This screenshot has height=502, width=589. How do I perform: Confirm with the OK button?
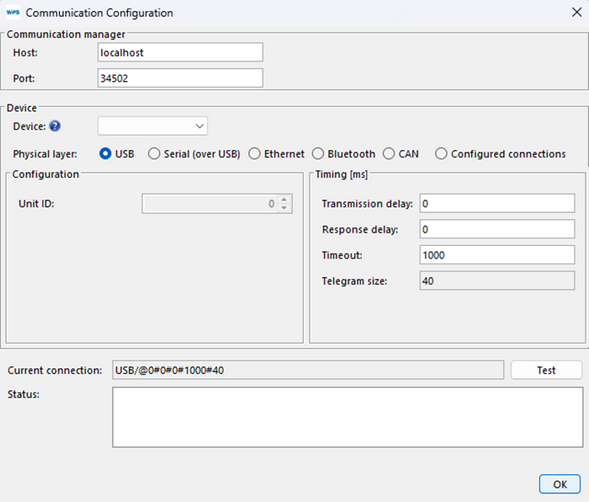(x=560, y=484)
